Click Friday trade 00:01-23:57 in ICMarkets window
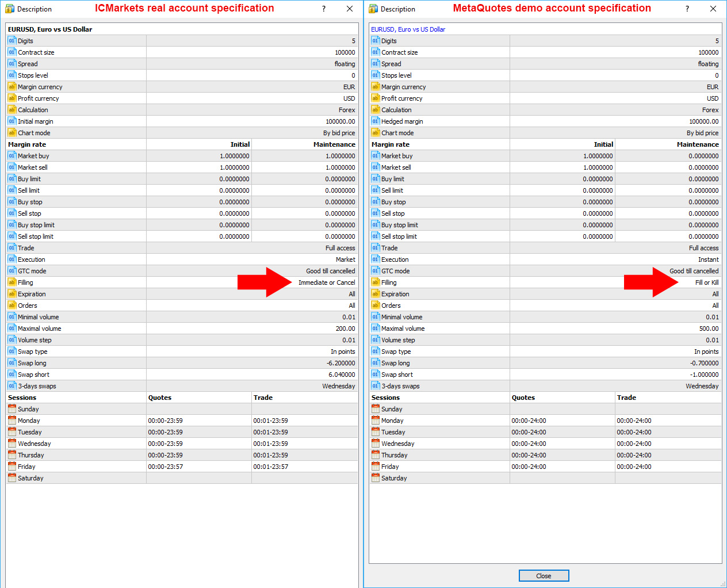 click(271, 467)
